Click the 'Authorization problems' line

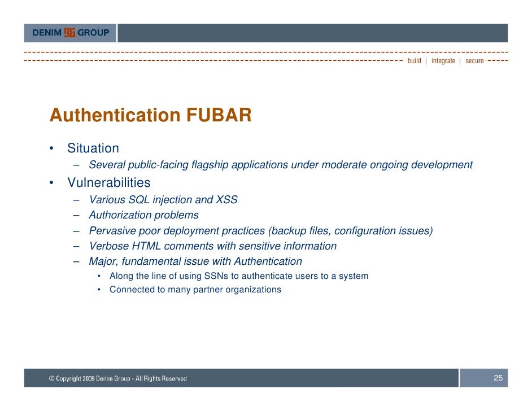coord(143,215)
